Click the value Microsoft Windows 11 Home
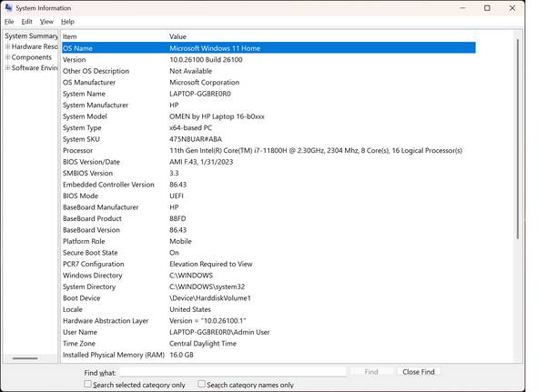 [x=215, y=48]
